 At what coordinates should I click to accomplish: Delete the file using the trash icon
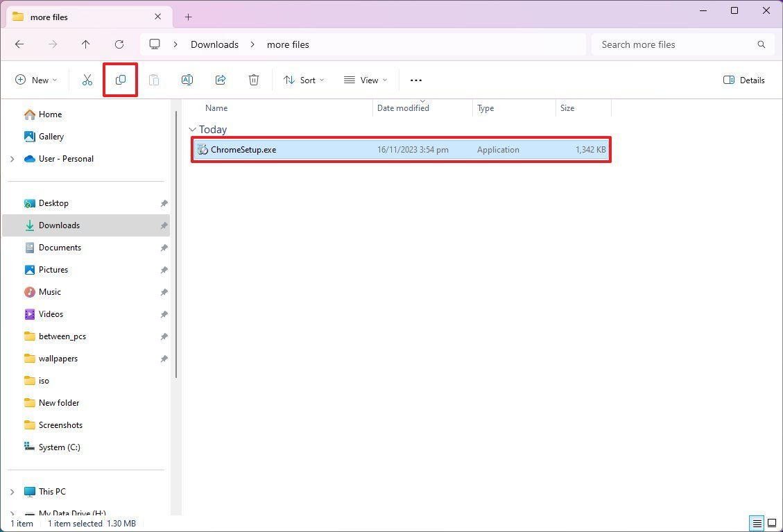tap(253, 80)
